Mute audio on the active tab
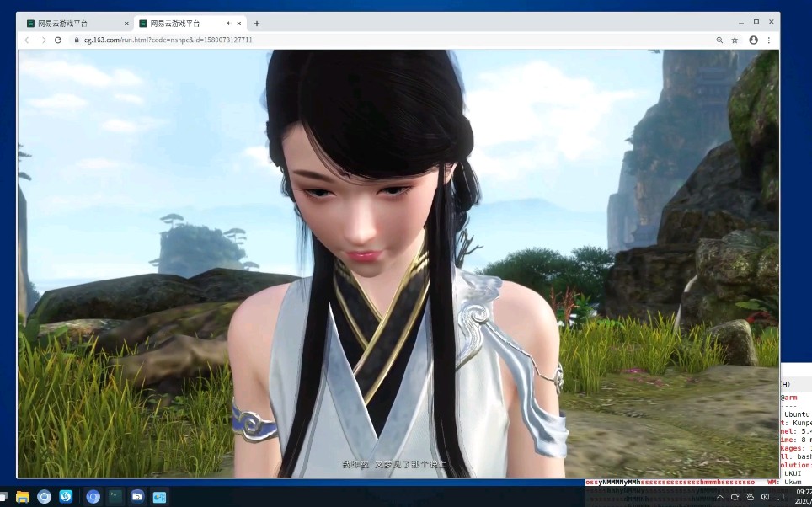Viewport: 812px width, 507px height. [x=228, y=24]
